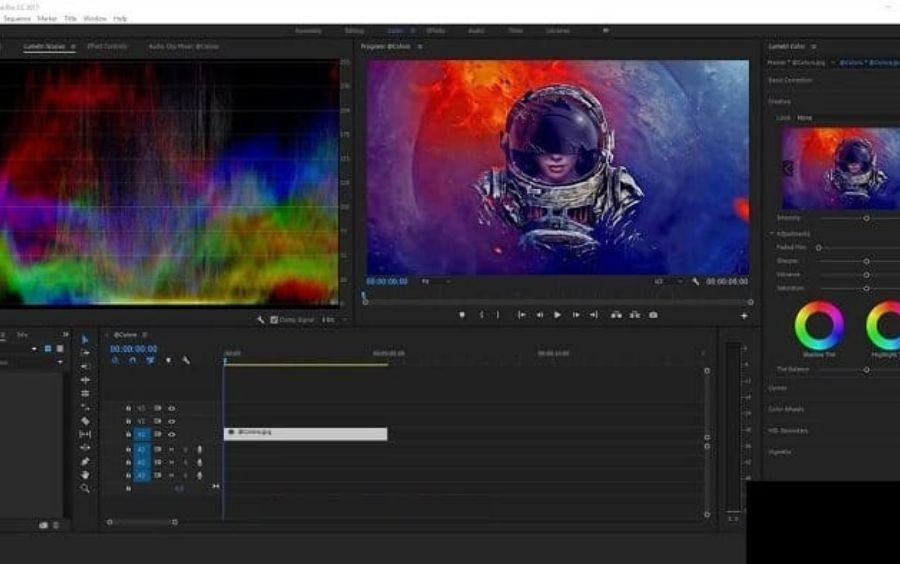Switch to the Audio Clip Mixer tab
900x564 pixels.
pyautogui.click(x=184, y=46)
